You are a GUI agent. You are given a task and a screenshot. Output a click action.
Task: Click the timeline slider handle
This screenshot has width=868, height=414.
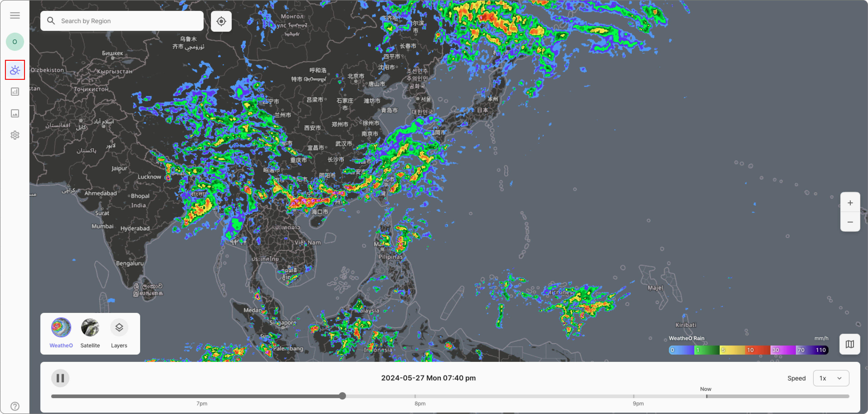342,396
